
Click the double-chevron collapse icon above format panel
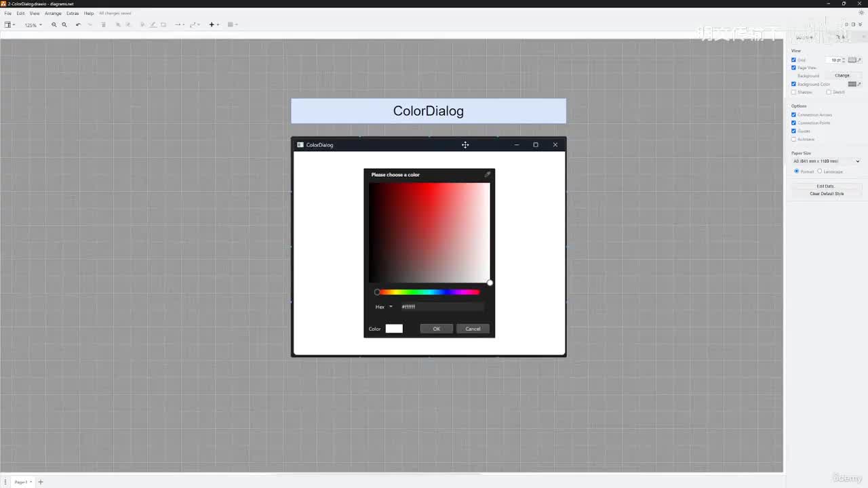861,24
